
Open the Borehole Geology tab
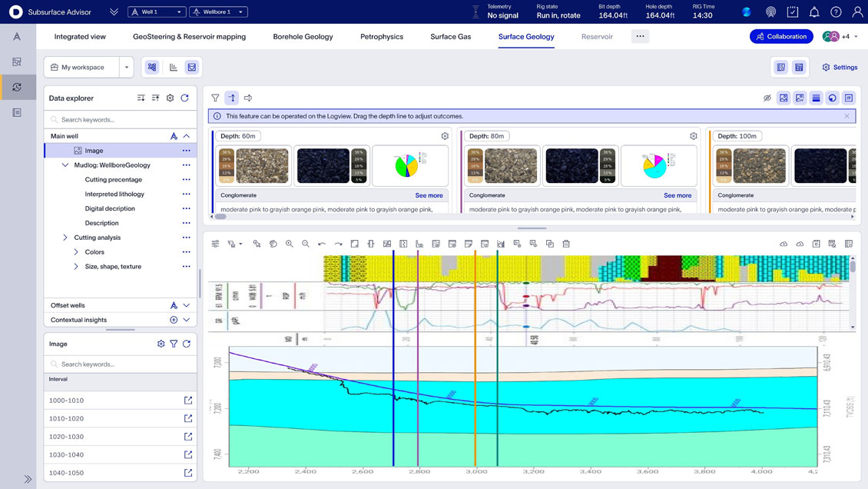pos(303,36)
